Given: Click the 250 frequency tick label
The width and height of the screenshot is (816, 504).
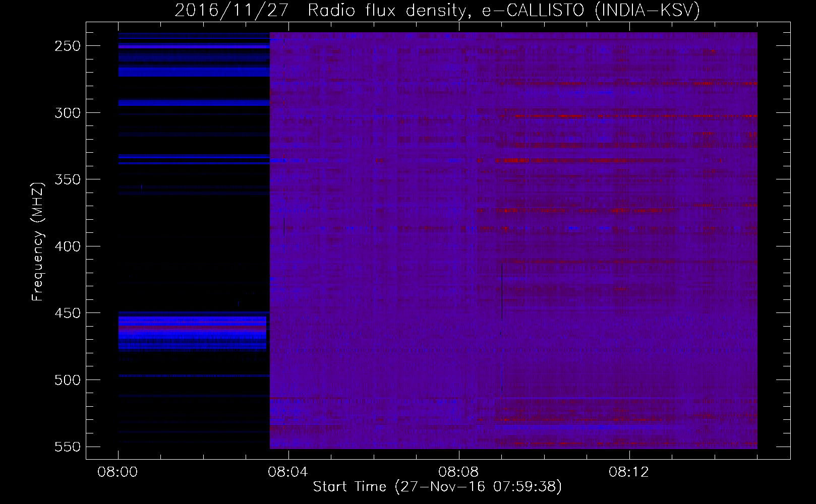Looking at the screenshot, I should click(68, 46).
